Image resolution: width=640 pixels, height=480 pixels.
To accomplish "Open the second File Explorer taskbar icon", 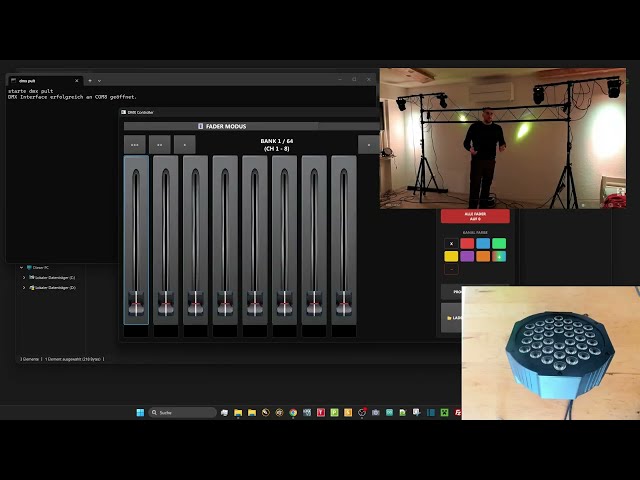I will tap(252, 413).
